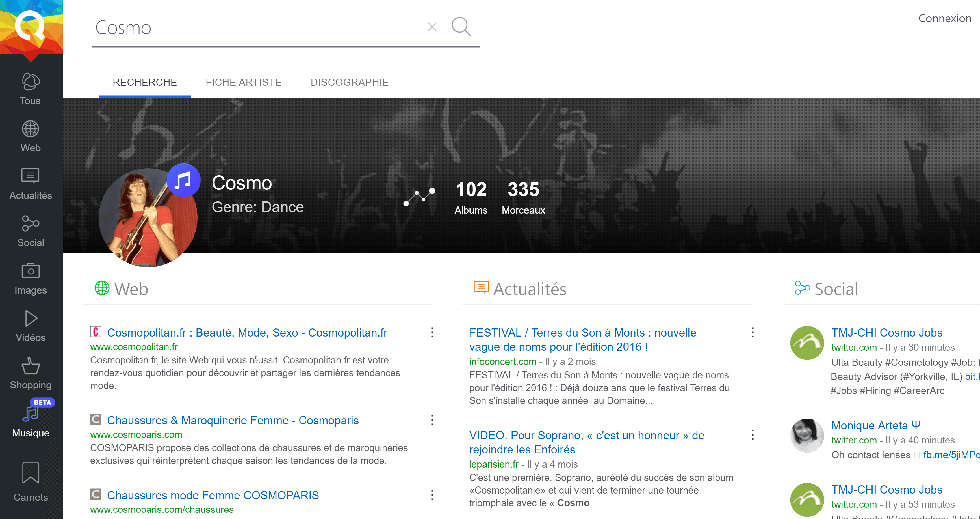This screenshot has width=980, height=519.
Task: Click the leparisien.fr source
Action: 494,464
